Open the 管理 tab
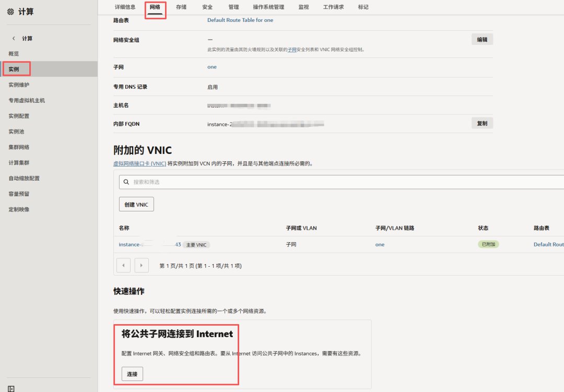This screenshot has width=564, height=392. pos(233,7)
